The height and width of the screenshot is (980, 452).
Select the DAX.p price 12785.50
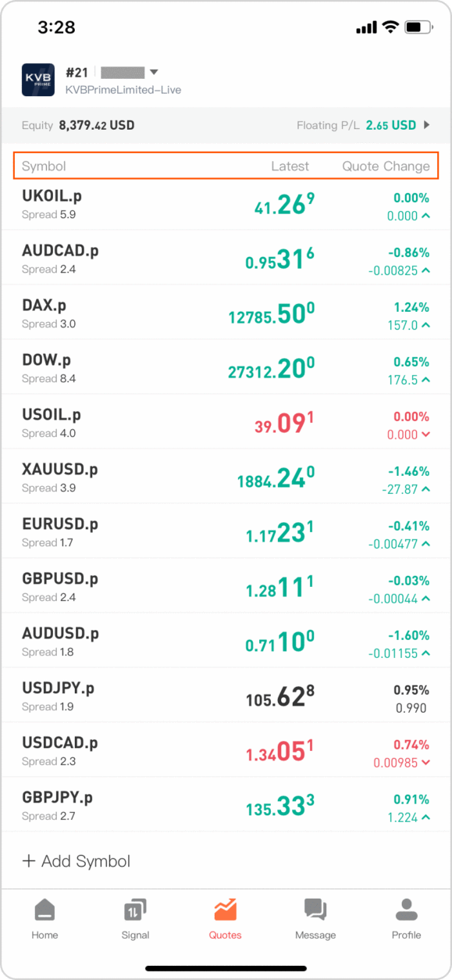click(x=272, y=313)
